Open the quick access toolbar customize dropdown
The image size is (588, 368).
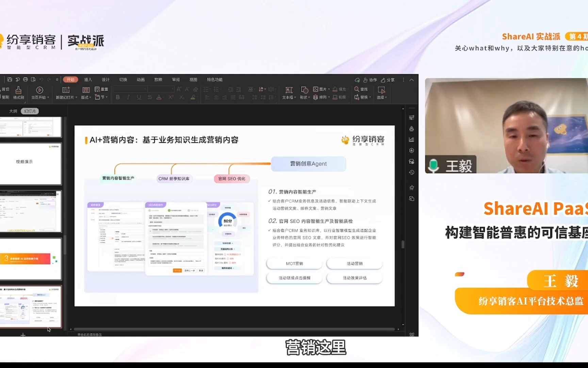[57, 79]
